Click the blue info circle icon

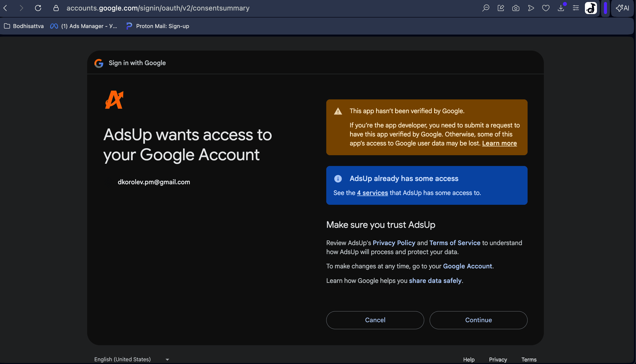(x=338, y=178)
